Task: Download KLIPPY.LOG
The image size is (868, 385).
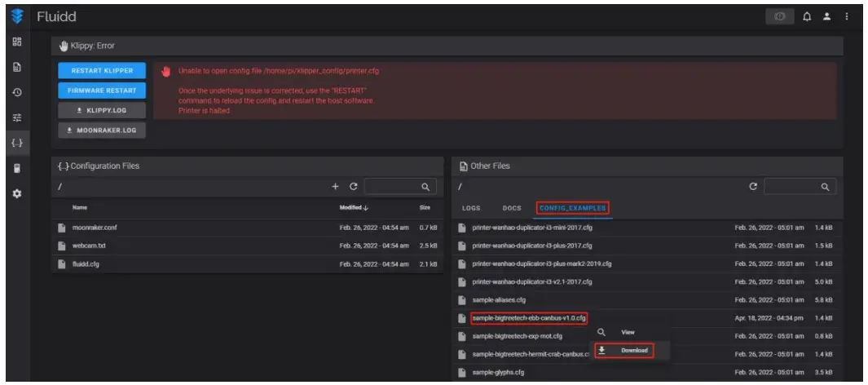Action: 102,110
